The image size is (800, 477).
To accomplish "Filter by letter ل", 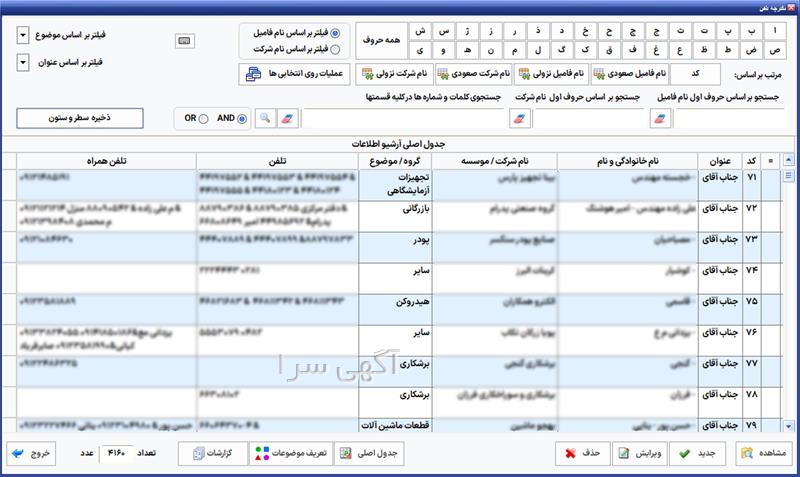I will coord(538,50).
